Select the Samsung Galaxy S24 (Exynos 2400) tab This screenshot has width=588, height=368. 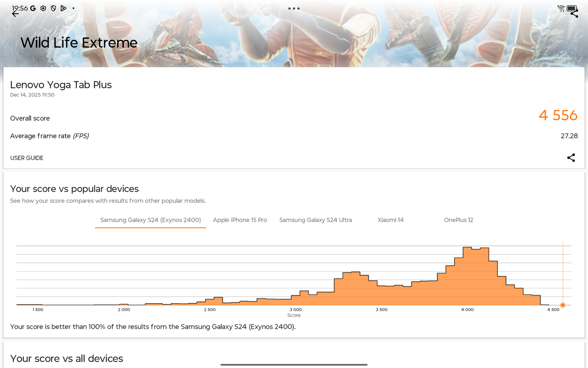point(150,220)
